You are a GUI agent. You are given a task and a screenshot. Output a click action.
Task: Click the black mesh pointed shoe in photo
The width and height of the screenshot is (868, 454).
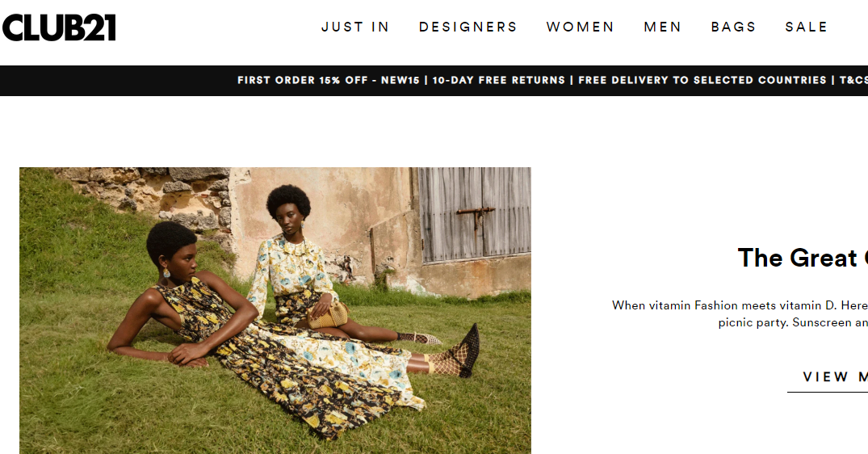tap(468, 351)
